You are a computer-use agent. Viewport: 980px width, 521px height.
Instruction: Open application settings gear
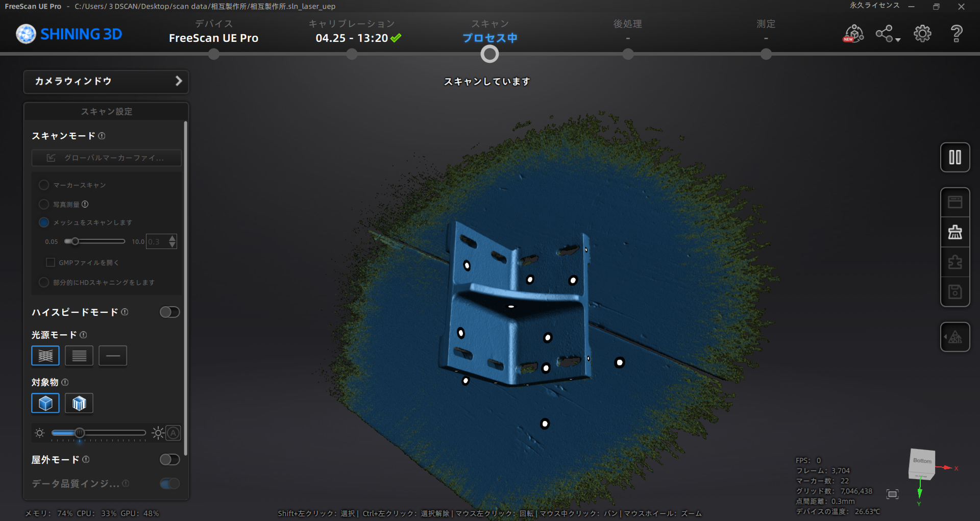(x=922, y=33)
